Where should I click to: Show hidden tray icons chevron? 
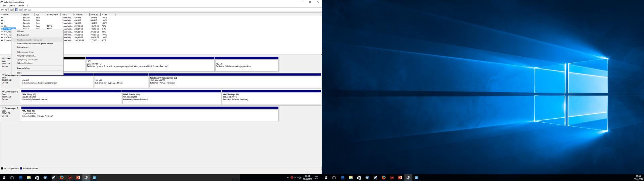288,178
